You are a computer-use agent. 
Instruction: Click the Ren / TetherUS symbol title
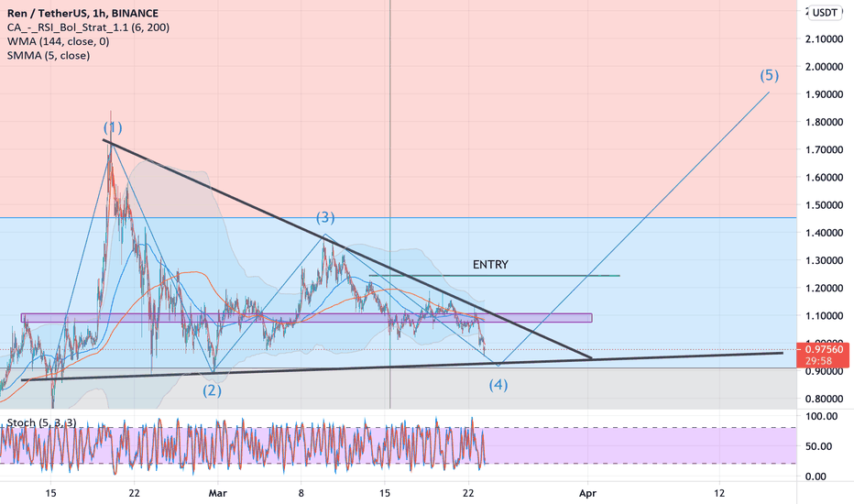tap(82, 13)
